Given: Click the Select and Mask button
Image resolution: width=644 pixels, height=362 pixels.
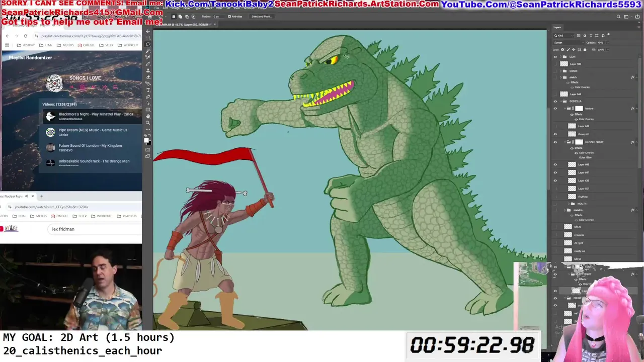Looking at the screenshot, I should tap(262, 17).
